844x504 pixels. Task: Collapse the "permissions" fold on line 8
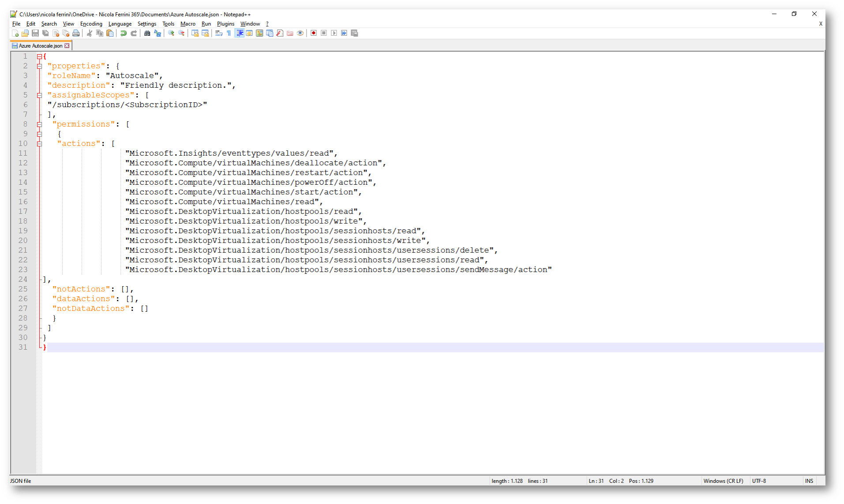click(x=39, y=124)
